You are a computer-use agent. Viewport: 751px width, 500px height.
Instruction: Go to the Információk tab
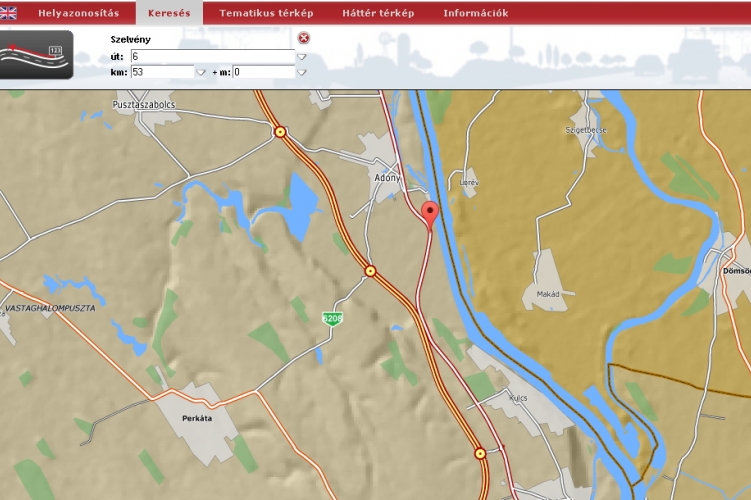(475, 13)
